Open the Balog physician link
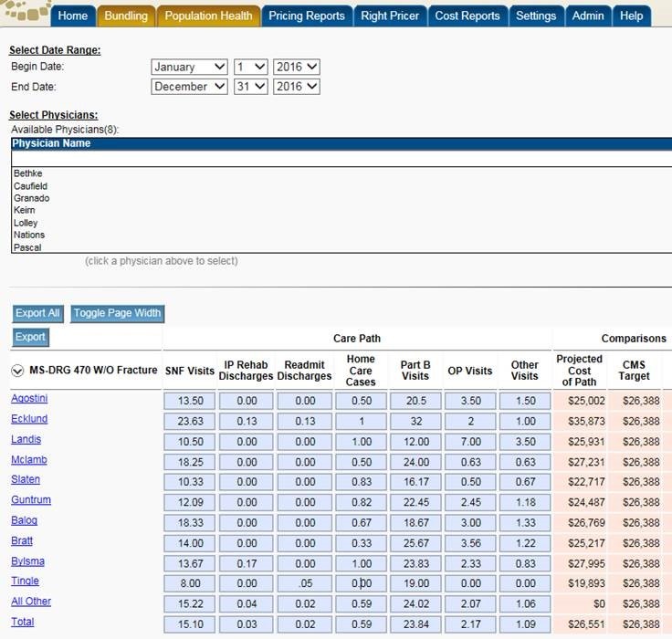 tap(24, 520)
